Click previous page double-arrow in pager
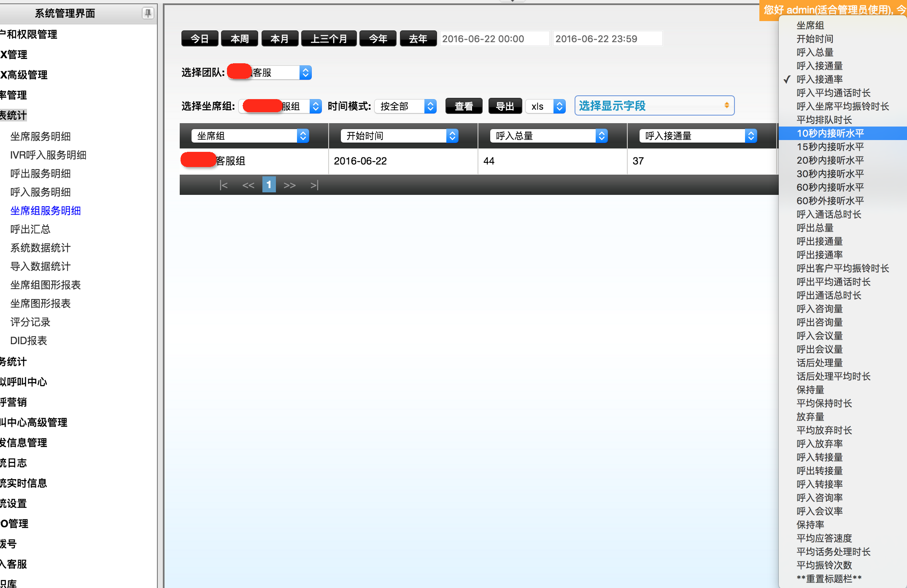 click(x=248, y=185)
